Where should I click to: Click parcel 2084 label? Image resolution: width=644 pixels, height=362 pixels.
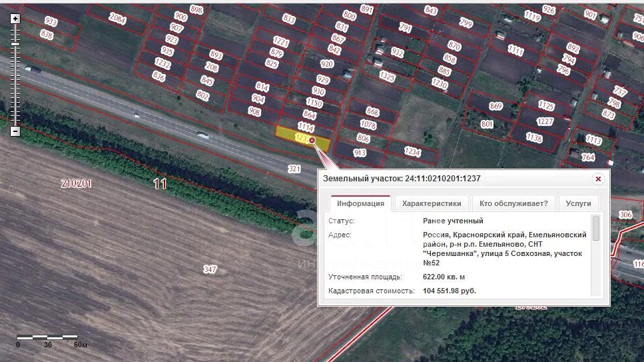[117, 19]
